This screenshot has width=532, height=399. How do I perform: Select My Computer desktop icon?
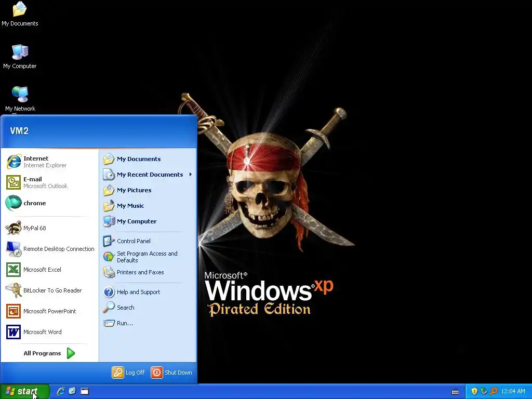tap(20, 57)
